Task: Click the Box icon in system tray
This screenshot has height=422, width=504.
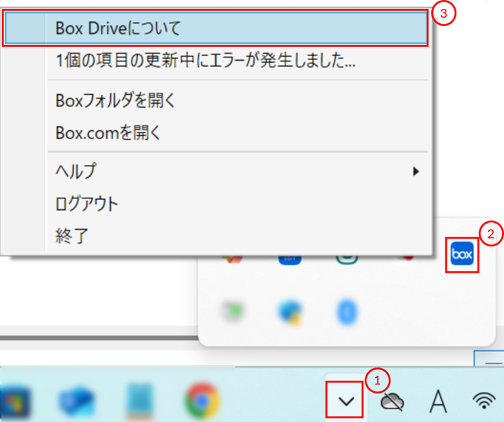Action: tap(462, 256)
